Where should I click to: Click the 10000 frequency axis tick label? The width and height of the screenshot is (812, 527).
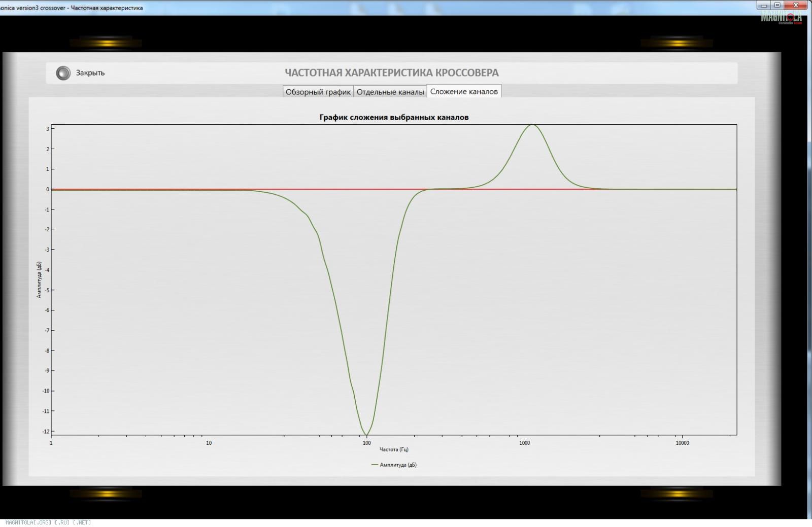[682, 443]
